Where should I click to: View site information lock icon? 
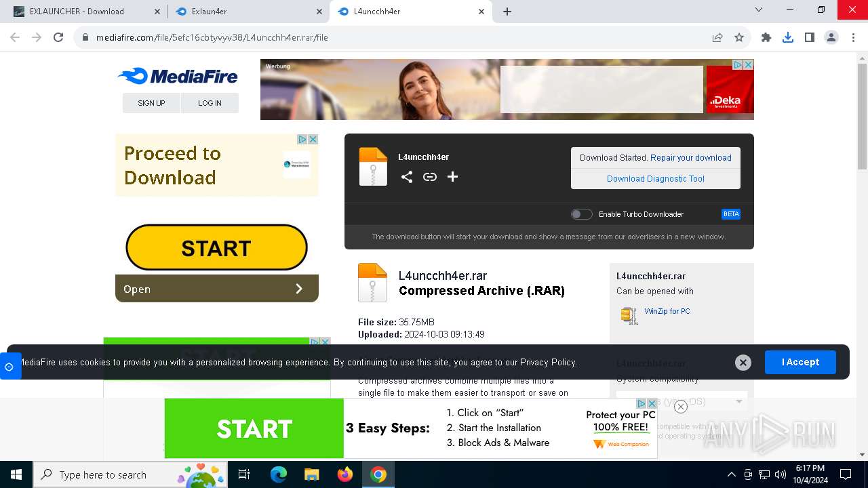coord(85,37)
